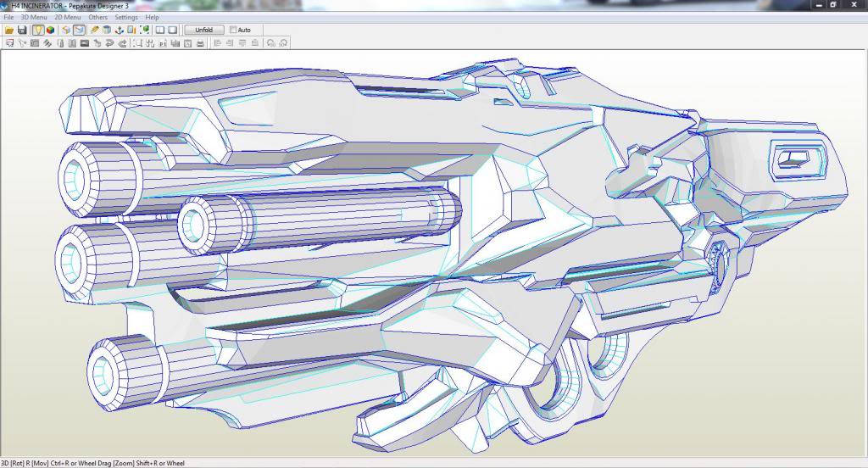Screen dimensions: 868x468
Task: Enable the Auto checkbox
Action: pos(233,30)
